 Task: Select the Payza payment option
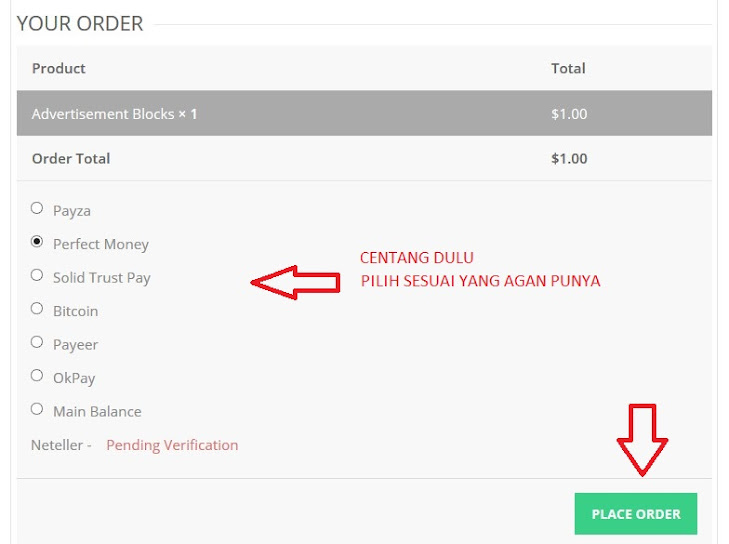[37, 208]
